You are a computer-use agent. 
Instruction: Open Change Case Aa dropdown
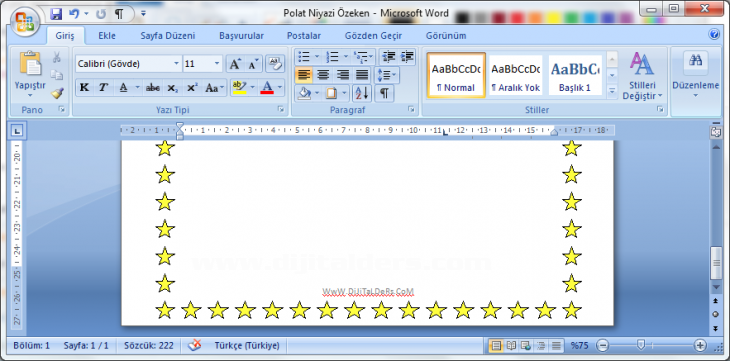[215, 88]
